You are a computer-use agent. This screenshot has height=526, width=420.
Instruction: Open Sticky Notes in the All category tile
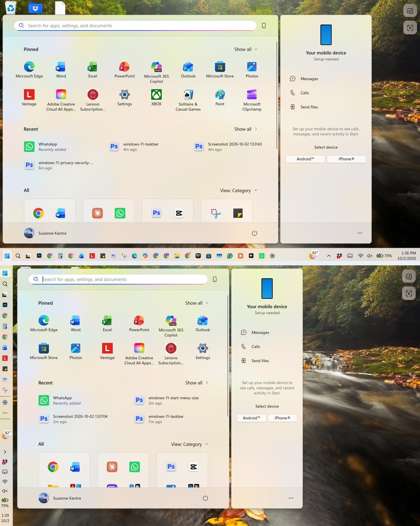tap(238, 213)
